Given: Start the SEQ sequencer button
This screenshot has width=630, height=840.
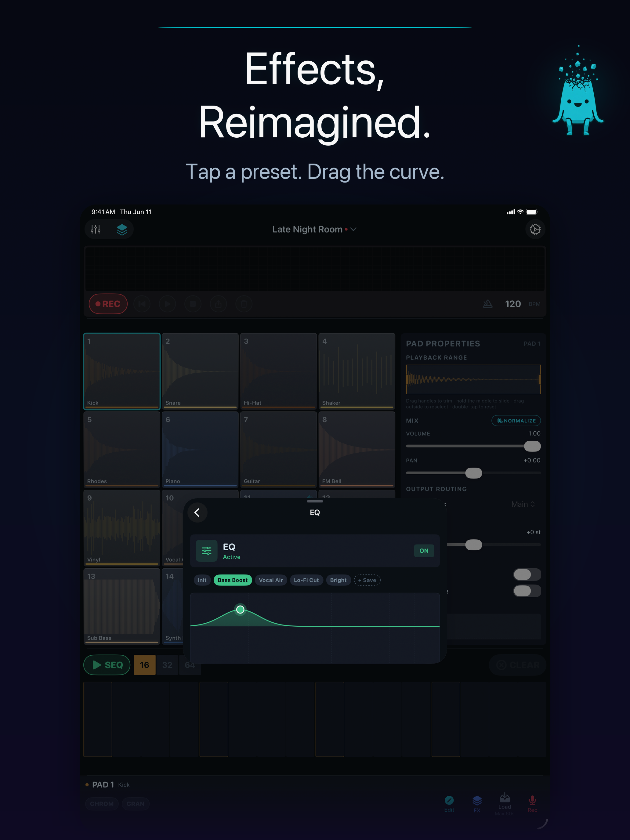Looking at the screenshot, I should pos(107,665).
